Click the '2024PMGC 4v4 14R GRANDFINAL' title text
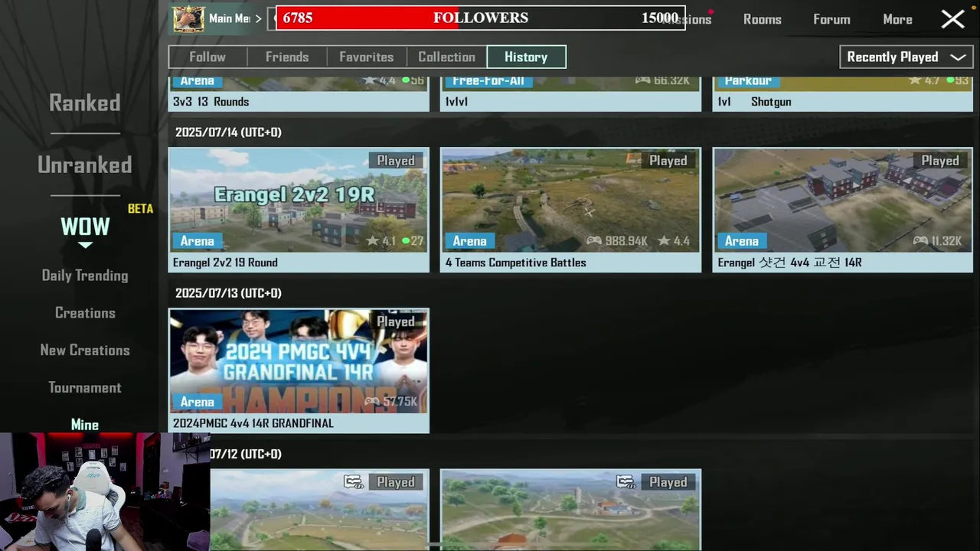 pyautogui.click(x=253, y=423)
